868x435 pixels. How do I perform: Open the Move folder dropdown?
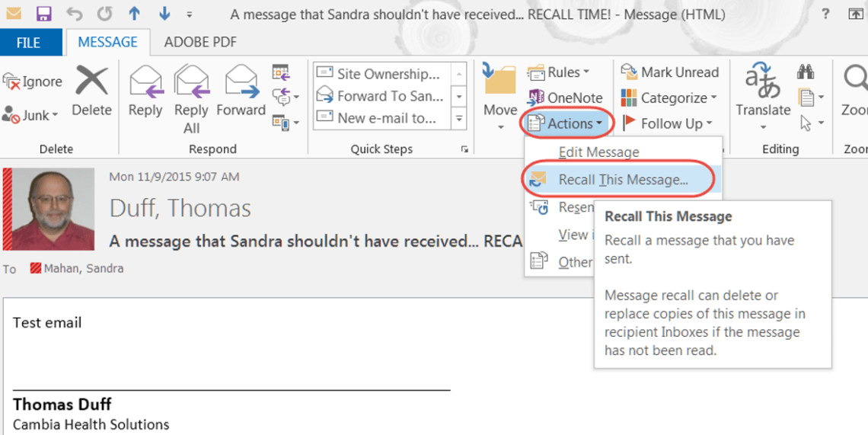[x=500, y=98]
